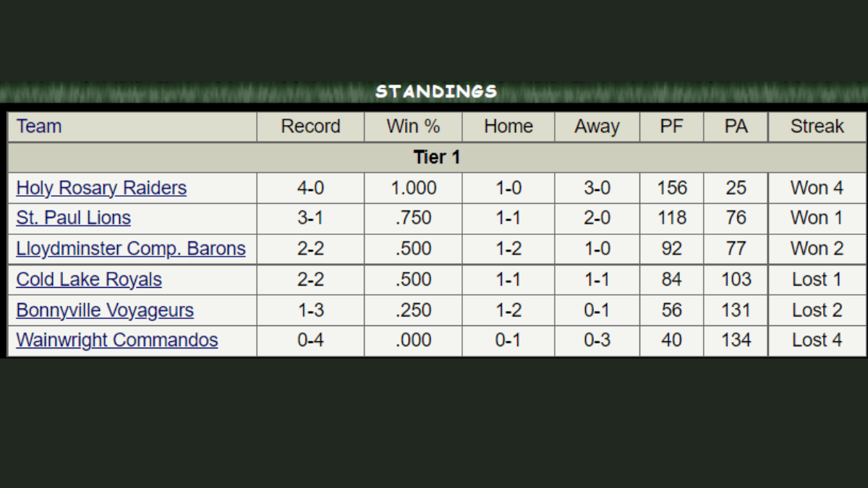Click Holy Rosary Raiders' 156 points-for cell

pos(671,188)
